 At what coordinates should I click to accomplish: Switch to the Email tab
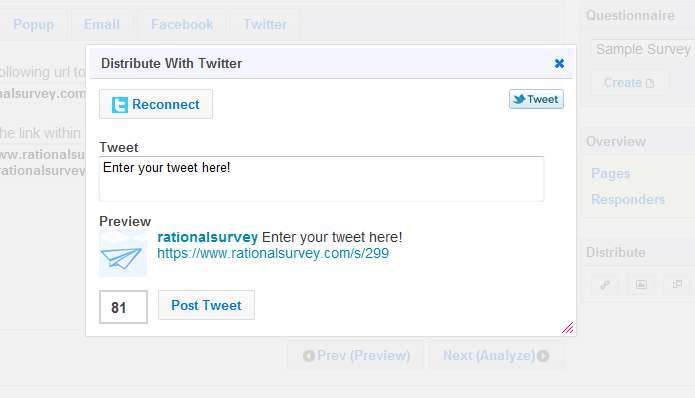click(x=102, y=24)
